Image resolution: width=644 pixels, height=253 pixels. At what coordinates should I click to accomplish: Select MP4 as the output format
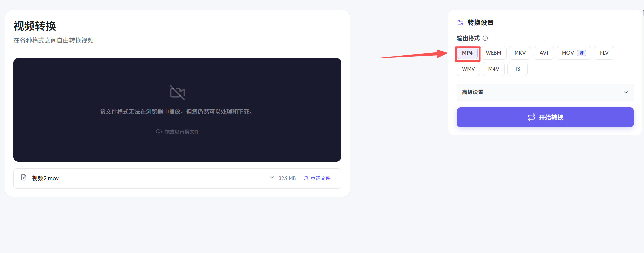467,53
